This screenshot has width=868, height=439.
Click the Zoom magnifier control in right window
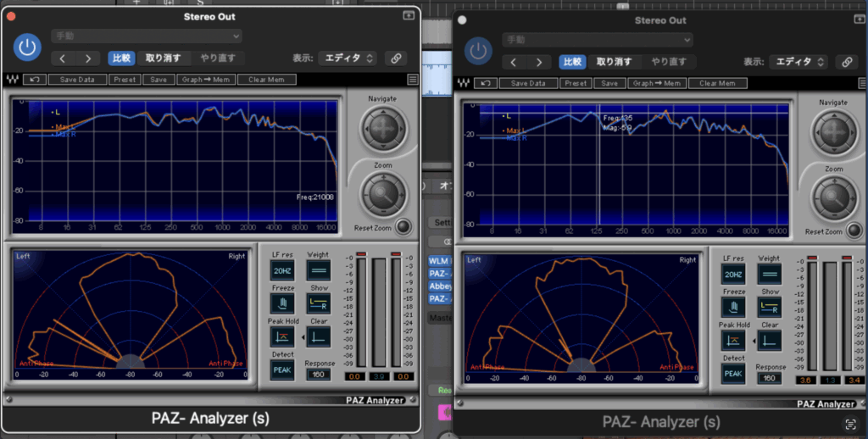[x=834, y=197]
